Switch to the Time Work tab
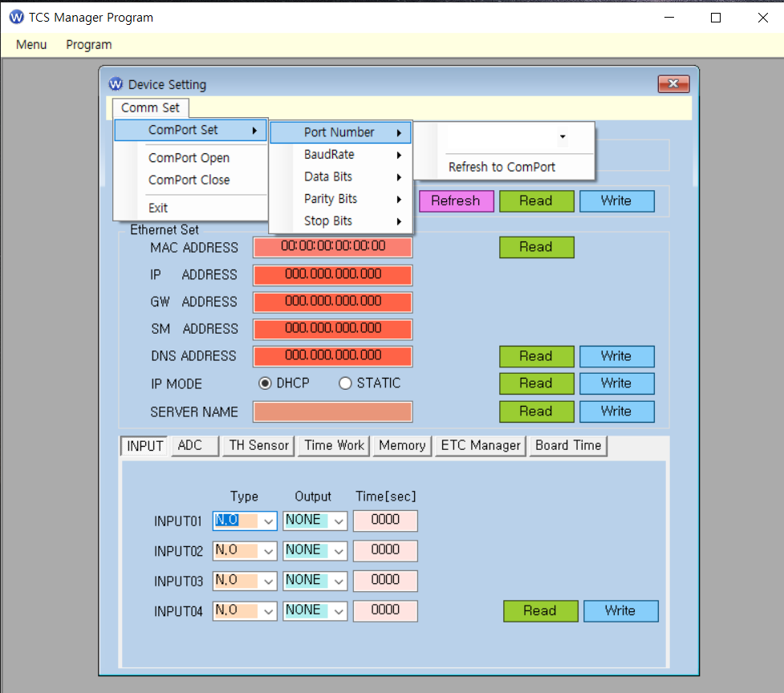784x693 pixels. 334,445
